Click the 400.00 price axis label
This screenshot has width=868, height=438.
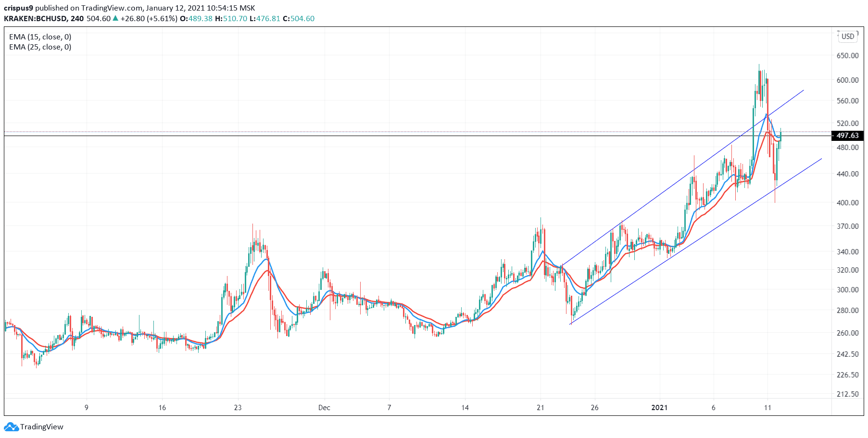(847, 203)
